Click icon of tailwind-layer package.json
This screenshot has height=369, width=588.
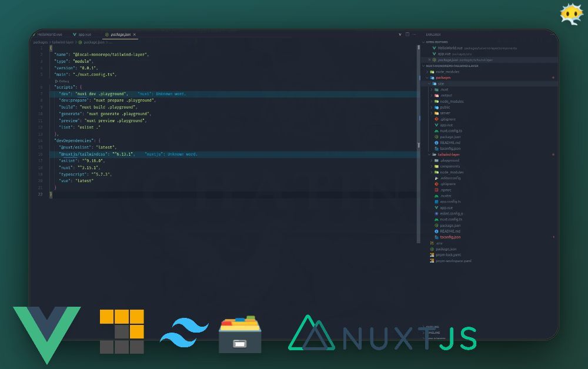coord(436,226)
